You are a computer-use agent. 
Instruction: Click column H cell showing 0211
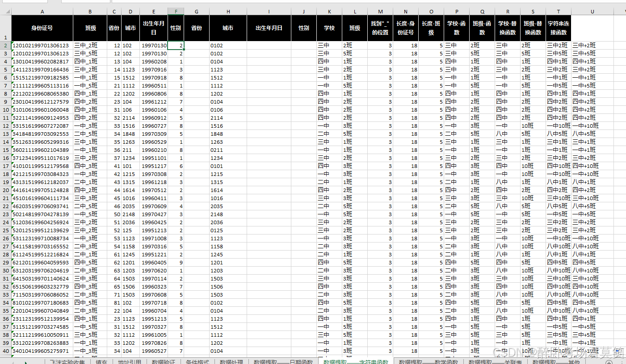[228, 150]
